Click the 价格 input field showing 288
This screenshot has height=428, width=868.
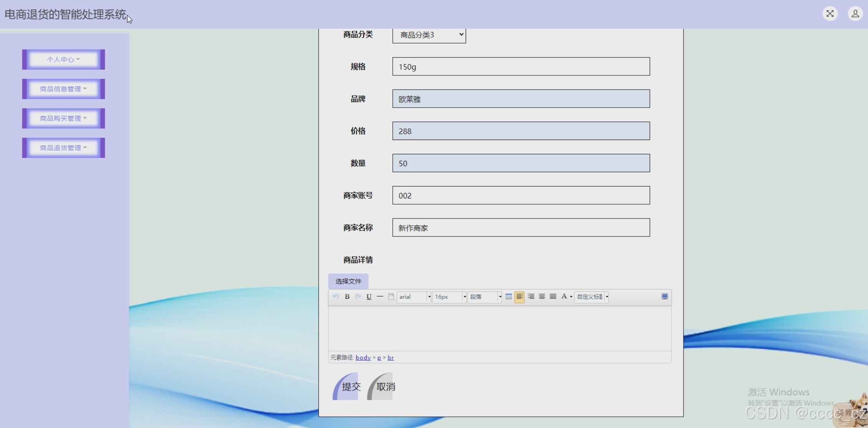521,131
